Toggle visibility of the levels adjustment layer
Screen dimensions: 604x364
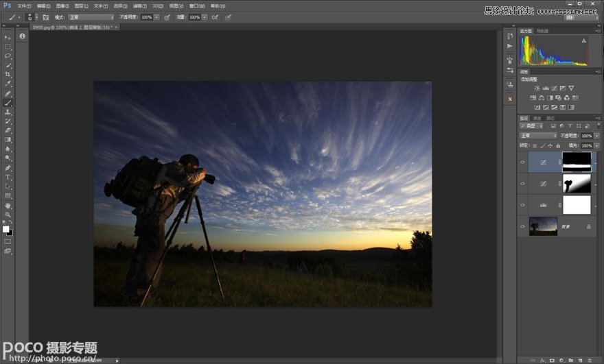pyautogui.click(x=523, y=205)
